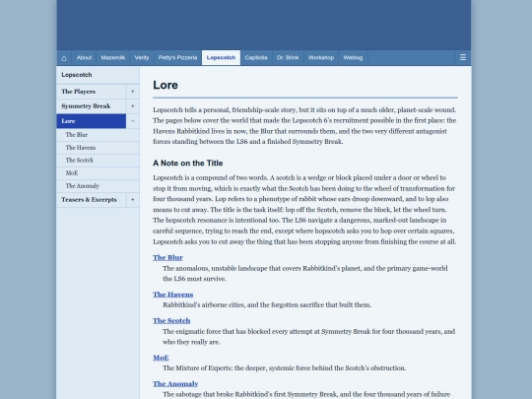Open MoE in sidebar submenu

[x=99, y=173]
